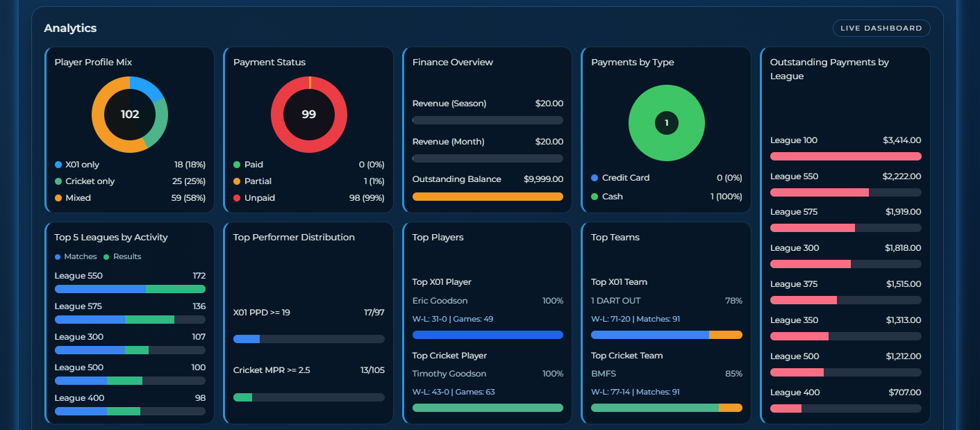
Task: Click the Cash legend dot
Action: (594, 197)
